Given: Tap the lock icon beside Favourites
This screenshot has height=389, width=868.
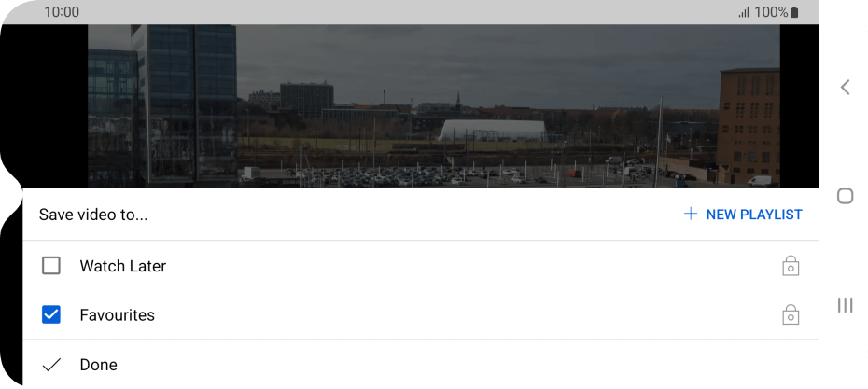Looking at the screenshot, I should pos(791,314).
